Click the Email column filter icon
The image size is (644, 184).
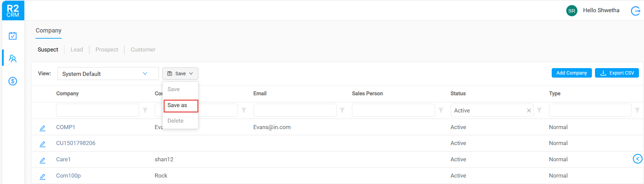[342, 110]
